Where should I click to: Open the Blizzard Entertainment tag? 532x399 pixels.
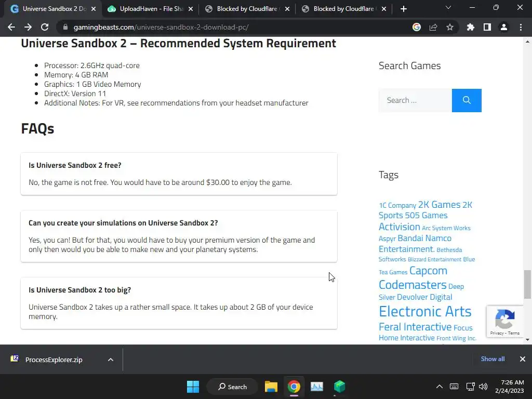[x=434, y=259]
